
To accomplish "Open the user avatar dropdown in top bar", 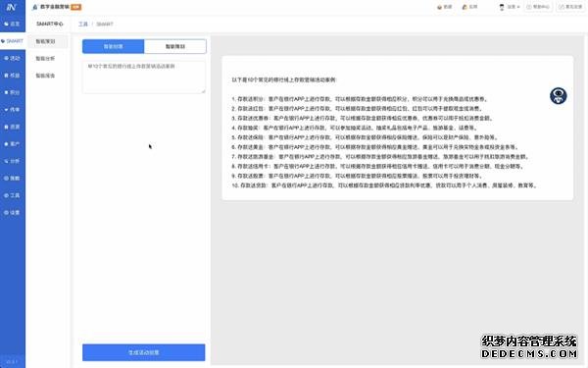I will pyautogui.click(x=510, y=7).
